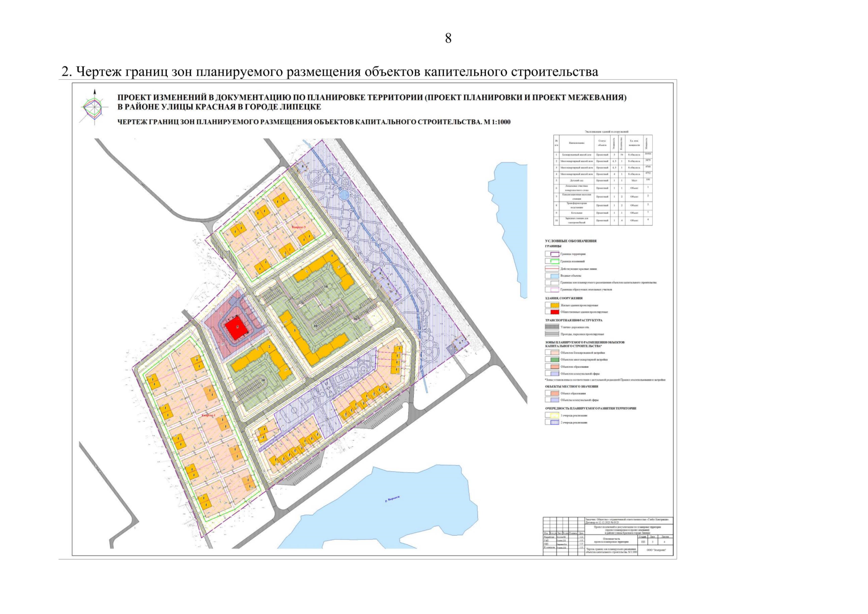Click 'ООО Земпроект' in the title block
The image size is (868, 614).
pos(656,551)
